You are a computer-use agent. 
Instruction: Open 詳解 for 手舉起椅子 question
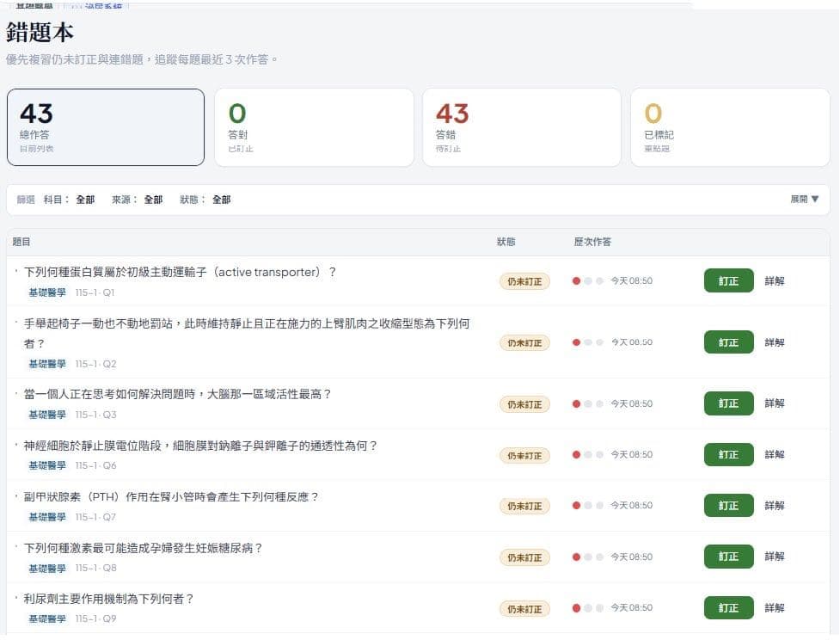tap(774, 342)
